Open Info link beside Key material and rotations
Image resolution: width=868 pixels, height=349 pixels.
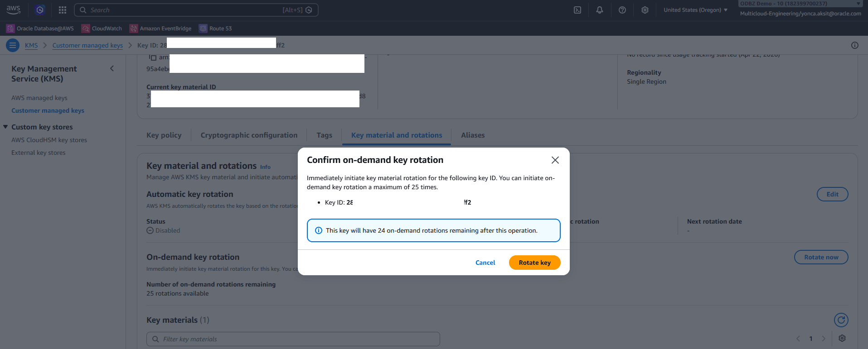click(265, 167)
